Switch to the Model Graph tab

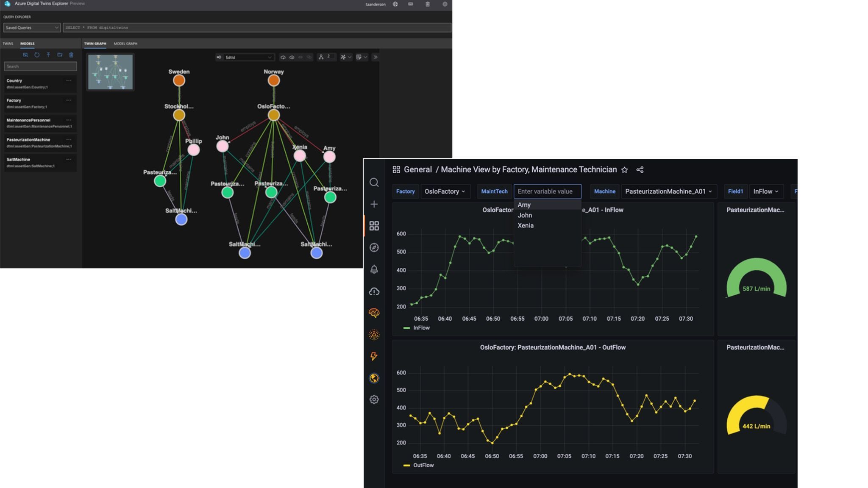(125, 44)
